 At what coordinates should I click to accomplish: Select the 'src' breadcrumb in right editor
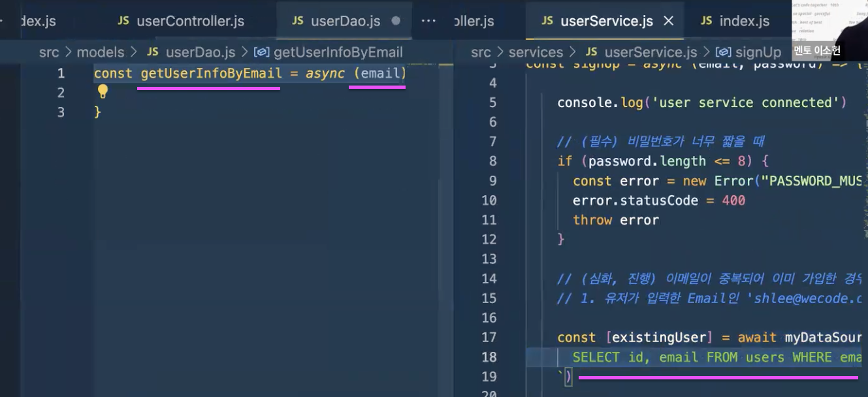481,52
